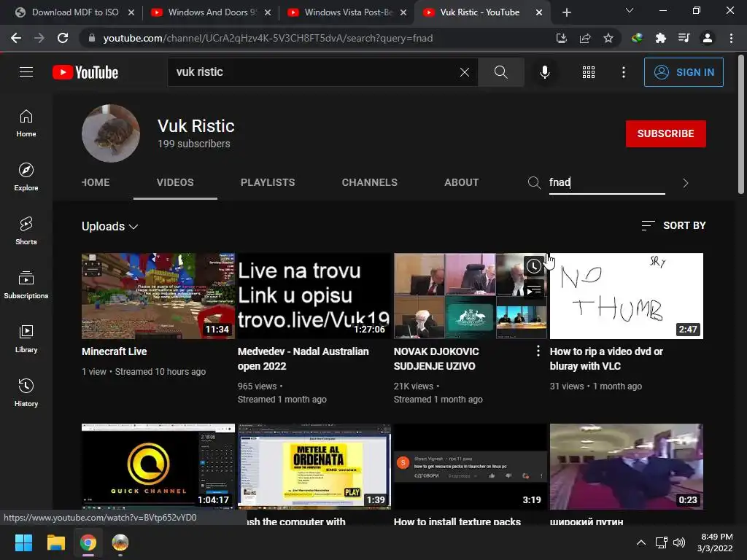Viewport: 747px width, 560px height.
Task: Open the Sort By menu
Action: click(673, 225)
